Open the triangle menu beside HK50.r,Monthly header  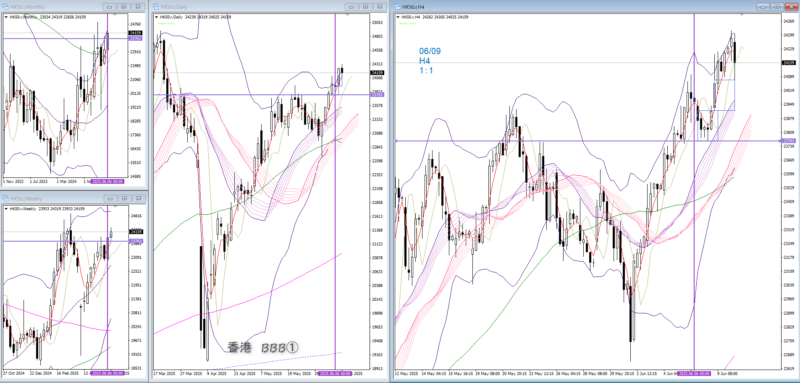(6, 17)
